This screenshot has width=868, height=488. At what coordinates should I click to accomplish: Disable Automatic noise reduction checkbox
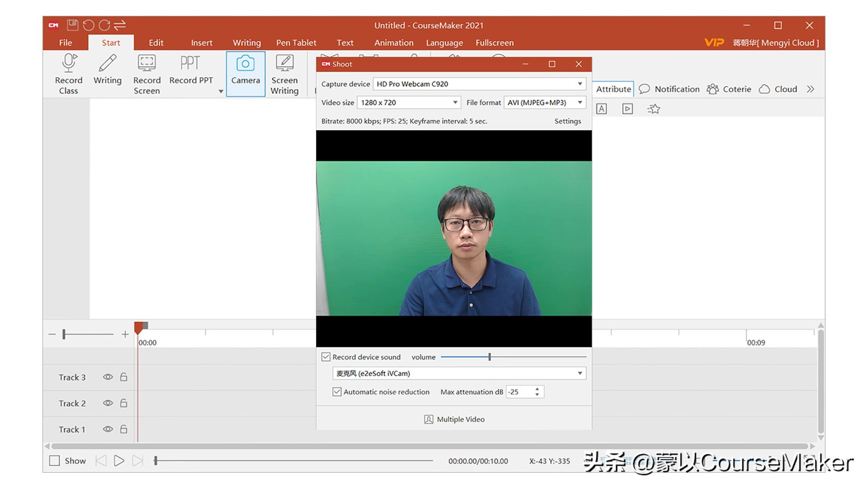337,392
